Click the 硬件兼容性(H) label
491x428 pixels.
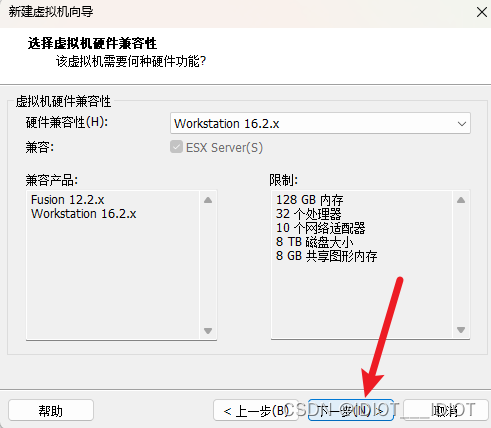tap(67, 122)
